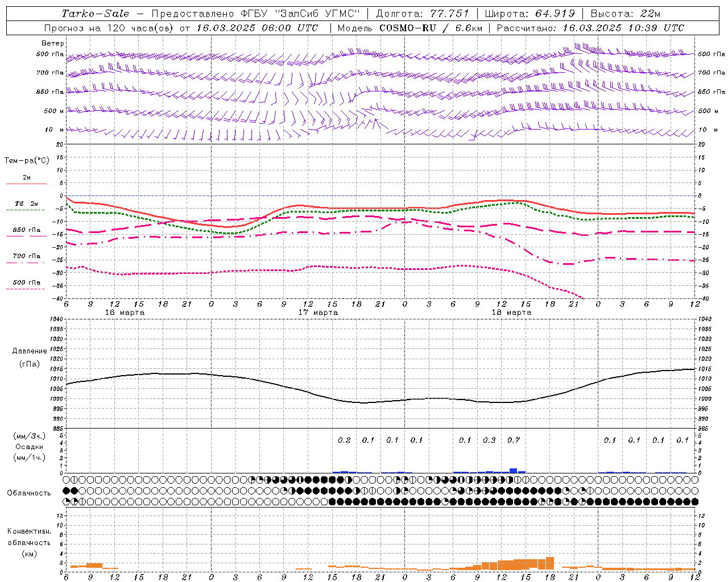Click the Tarko-Sale station title
728x582 pixels.
[x=95, y=14]
